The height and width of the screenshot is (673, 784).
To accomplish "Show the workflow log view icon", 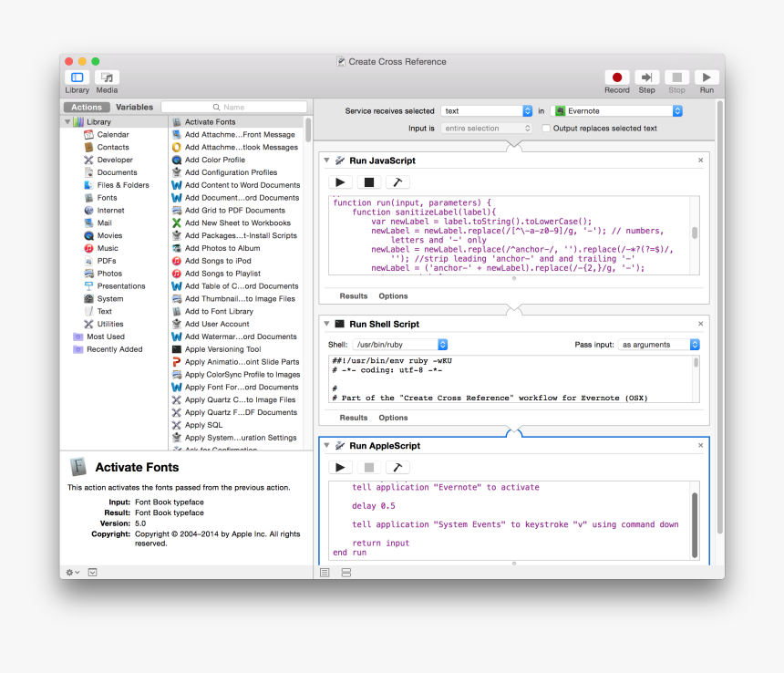I will coord(325,573).
